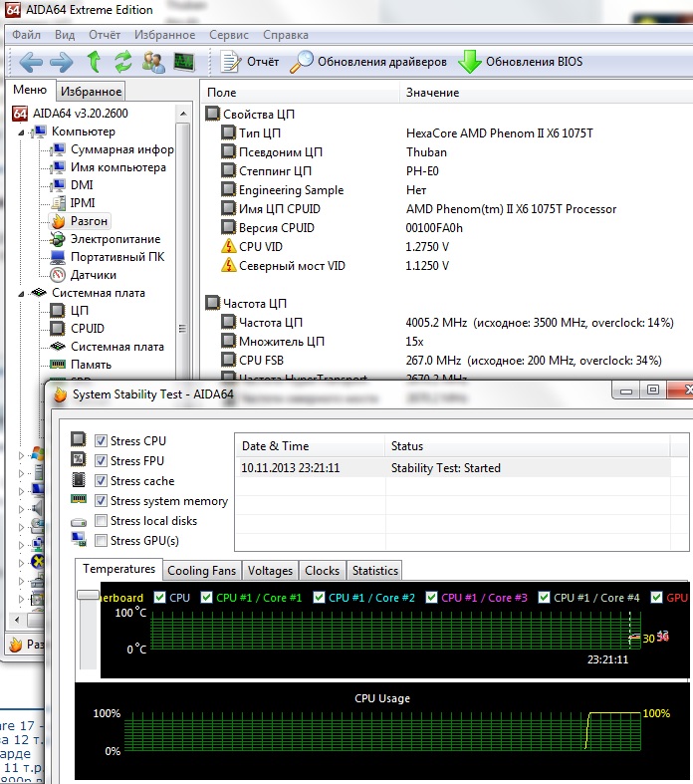Switch to the Избранное side panel tab
693x784 pixels.
click(91, 92)
